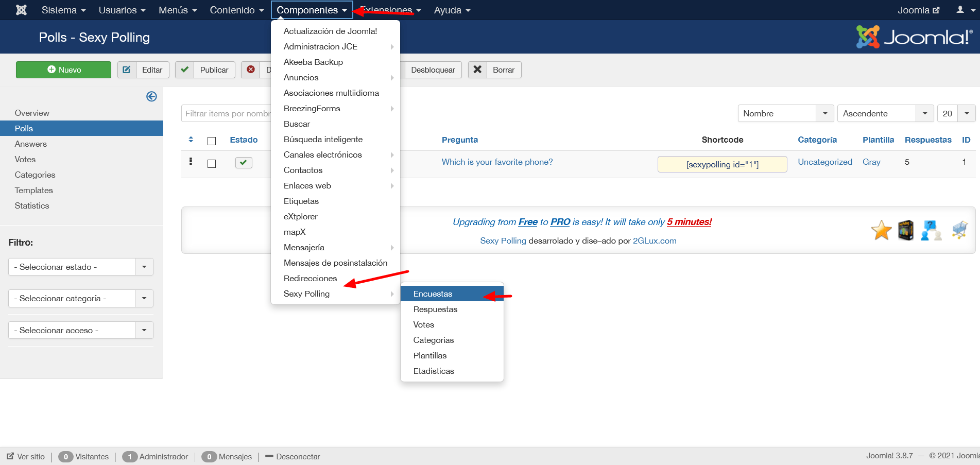The height and width of the screenshot is (465, 980).
Task: Sort by Pregunta column header
Action: pyautogui.click(x=460, y=140)
